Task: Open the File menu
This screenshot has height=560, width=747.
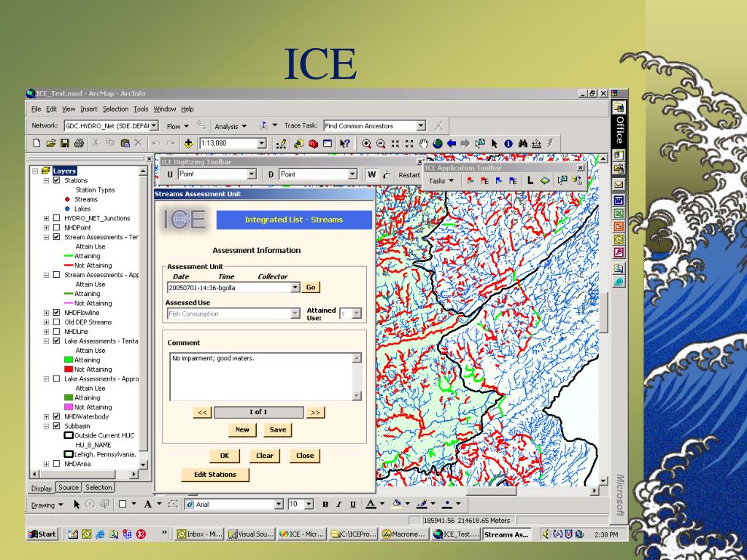Action: pyautogui.click(x=36, y=109)
